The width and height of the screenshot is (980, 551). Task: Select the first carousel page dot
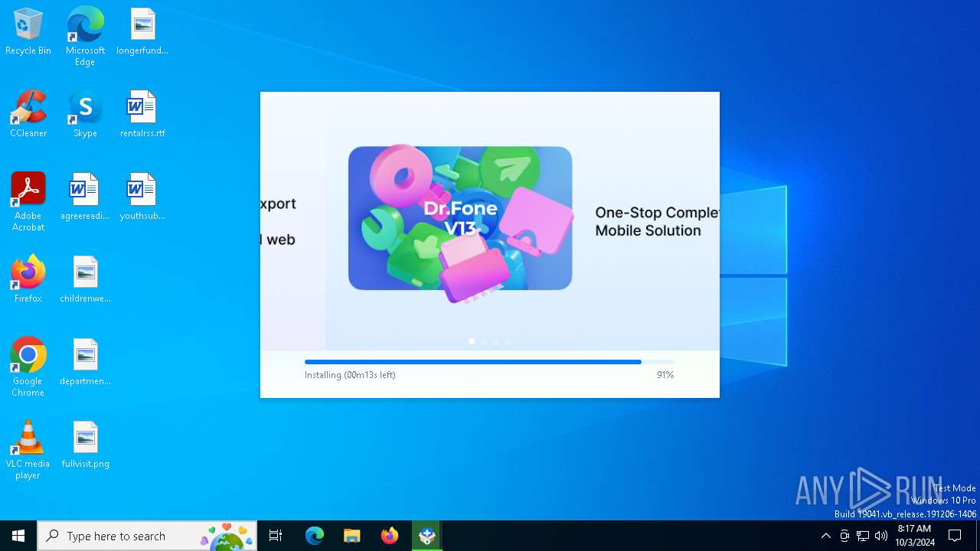click(x=472, y=341)
